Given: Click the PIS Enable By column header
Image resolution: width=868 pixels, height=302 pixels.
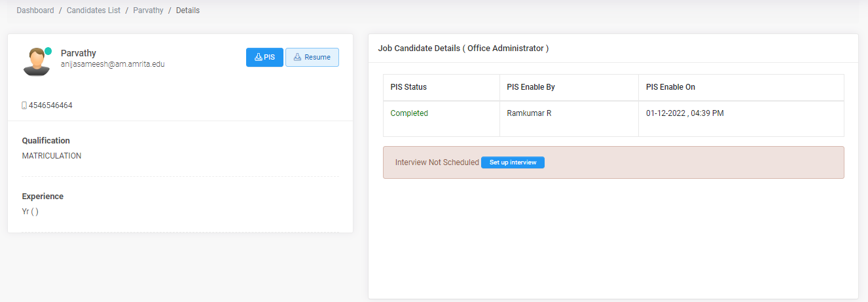Looking at the screenshot, I should [531, 87].
